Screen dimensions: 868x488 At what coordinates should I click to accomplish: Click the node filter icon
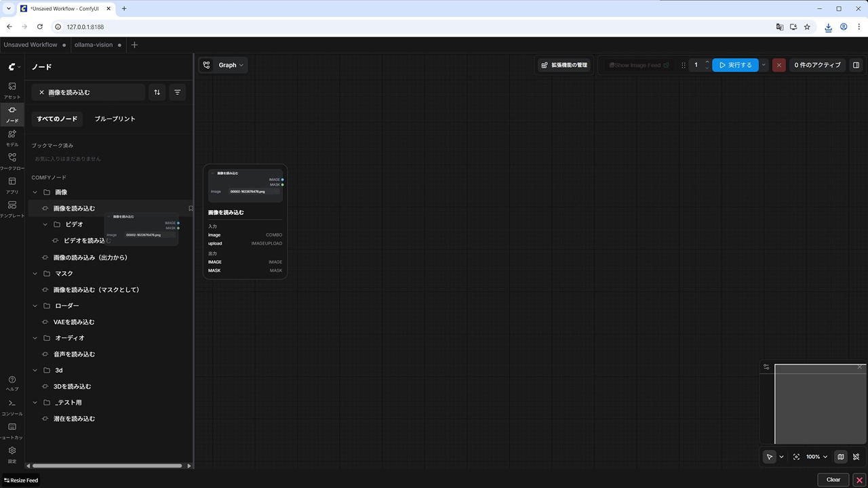coord(177,92)
